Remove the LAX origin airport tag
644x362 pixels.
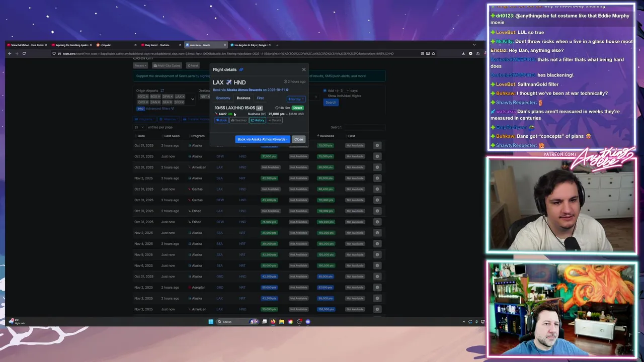183,97
